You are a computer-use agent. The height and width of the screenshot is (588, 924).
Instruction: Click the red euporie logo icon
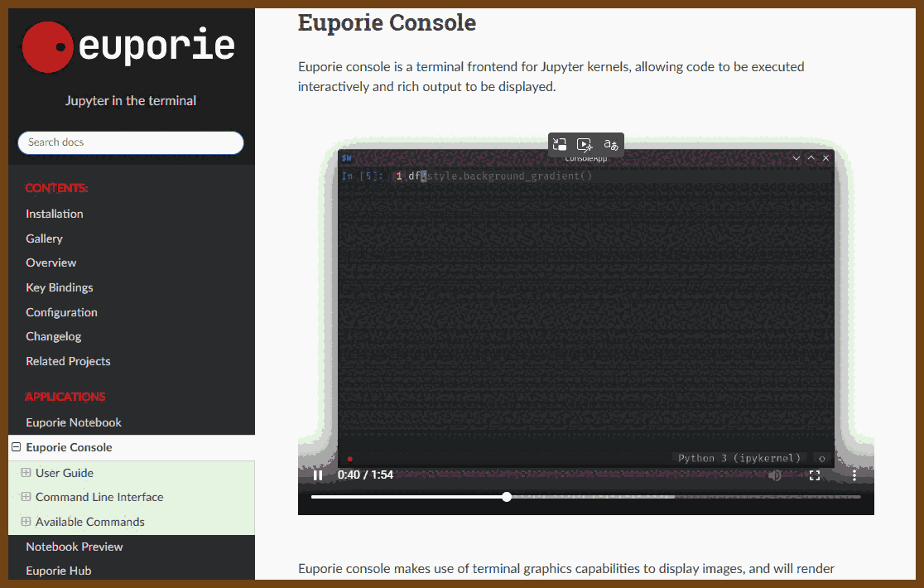click(48, 46)
